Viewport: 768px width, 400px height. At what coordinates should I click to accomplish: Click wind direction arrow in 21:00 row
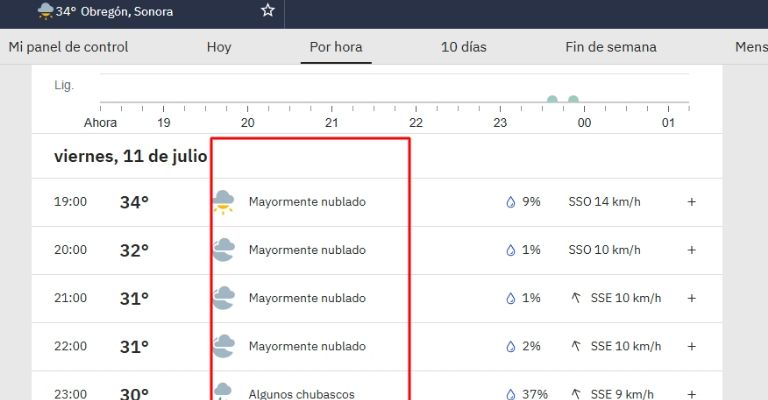click(576, 298)
